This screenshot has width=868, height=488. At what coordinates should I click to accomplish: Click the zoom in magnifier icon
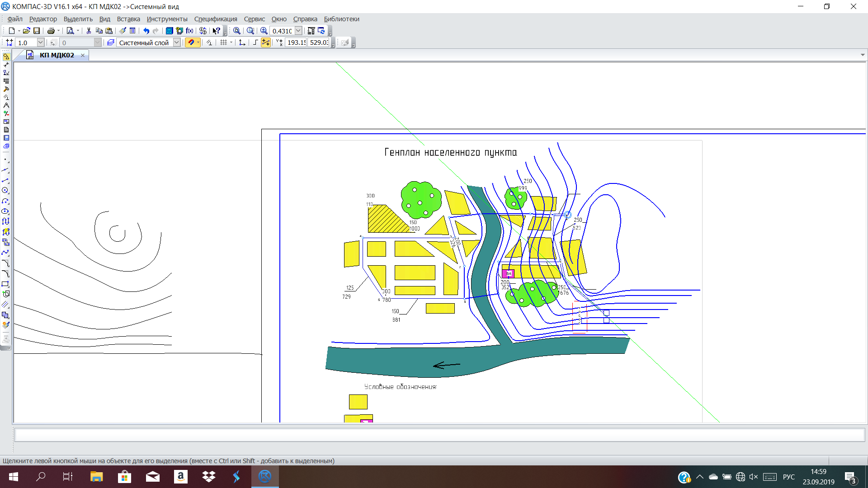click(264, 31)
